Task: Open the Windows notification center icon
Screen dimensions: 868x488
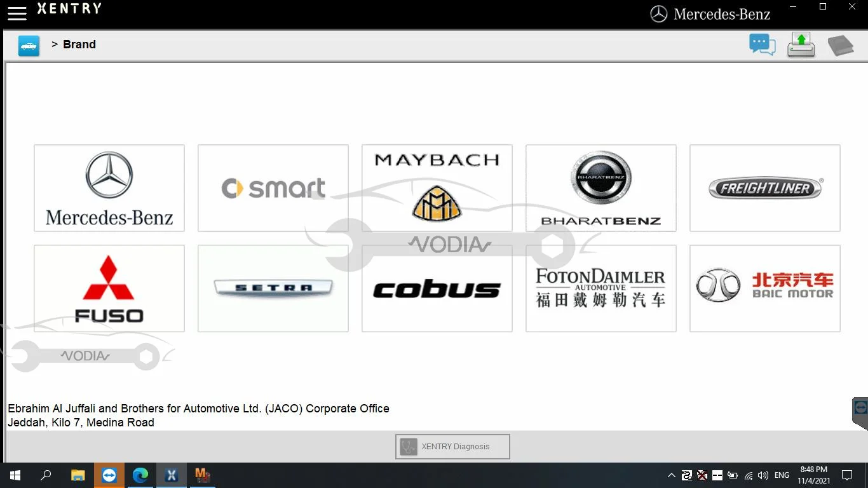Action: click(x=847, y=475)
